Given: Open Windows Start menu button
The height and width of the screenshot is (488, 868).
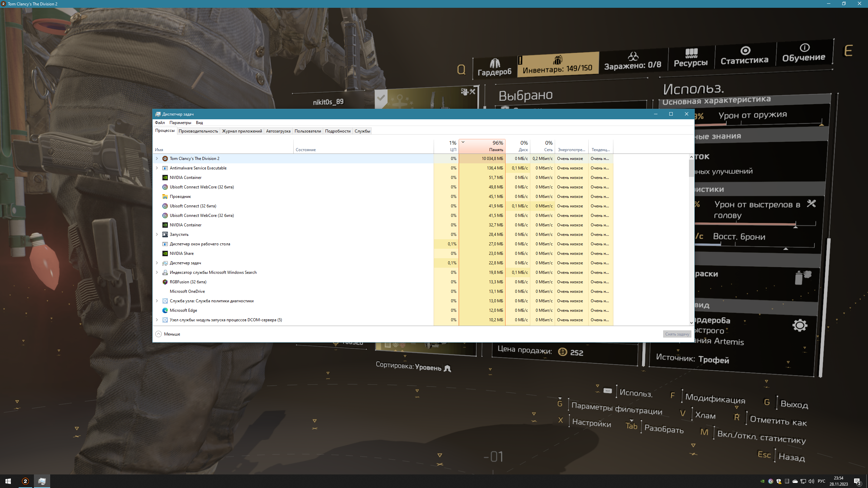Looking at the screenshot, I should click(x=8, y=481).
